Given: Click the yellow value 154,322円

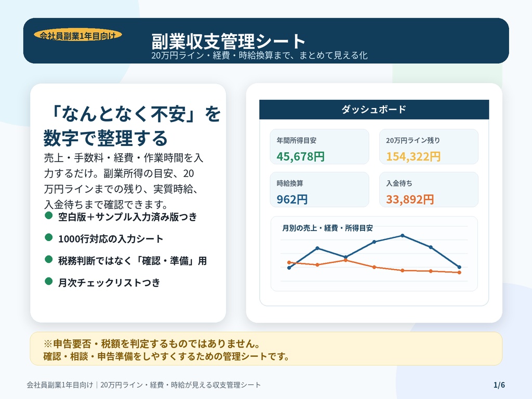Looking at the screenshot, I should coord(413,156).
